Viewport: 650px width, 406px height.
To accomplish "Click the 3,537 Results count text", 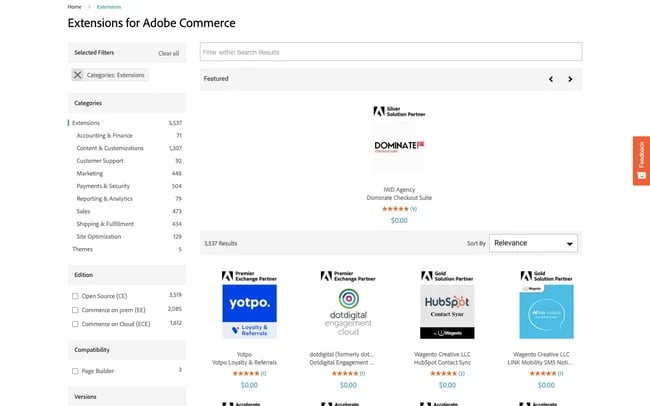I will pos(221,243).
